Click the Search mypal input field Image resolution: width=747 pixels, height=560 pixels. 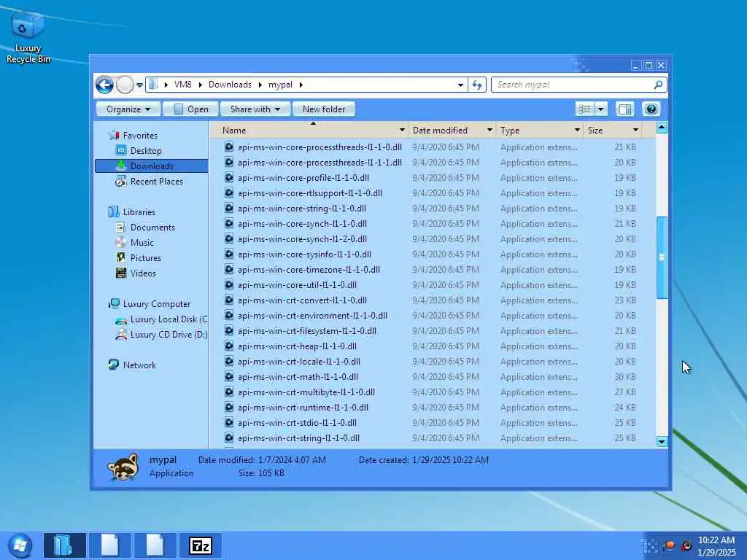coord(572,85)
